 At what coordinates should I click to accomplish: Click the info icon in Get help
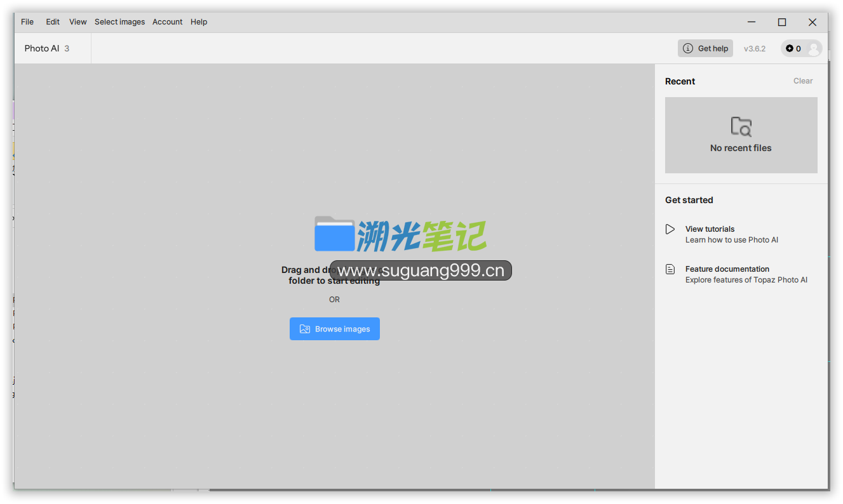pos(688,48)
